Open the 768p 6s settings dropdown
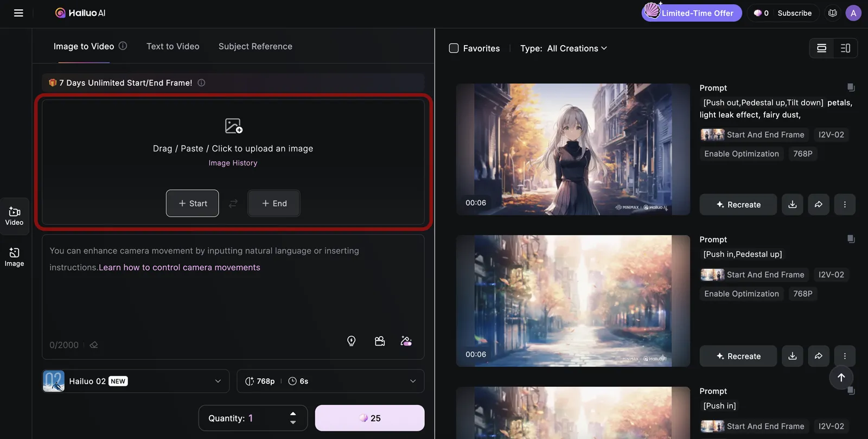The image size is (868, 439). tap(330, 381)
